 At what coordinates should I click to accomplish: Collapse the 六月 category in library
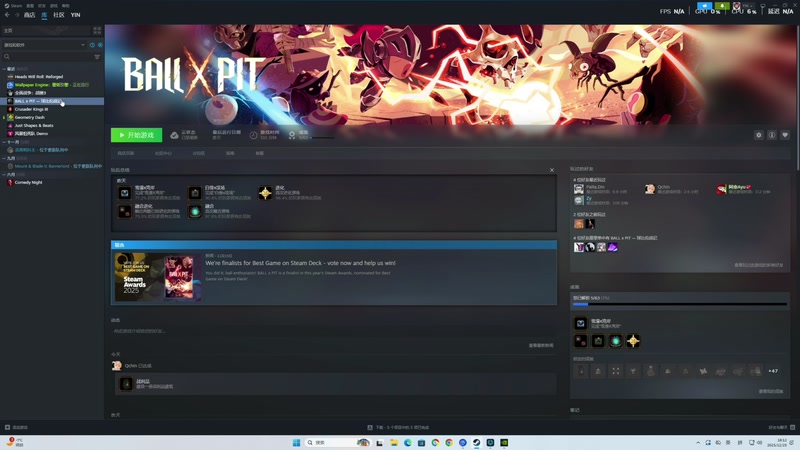(5, 174)
